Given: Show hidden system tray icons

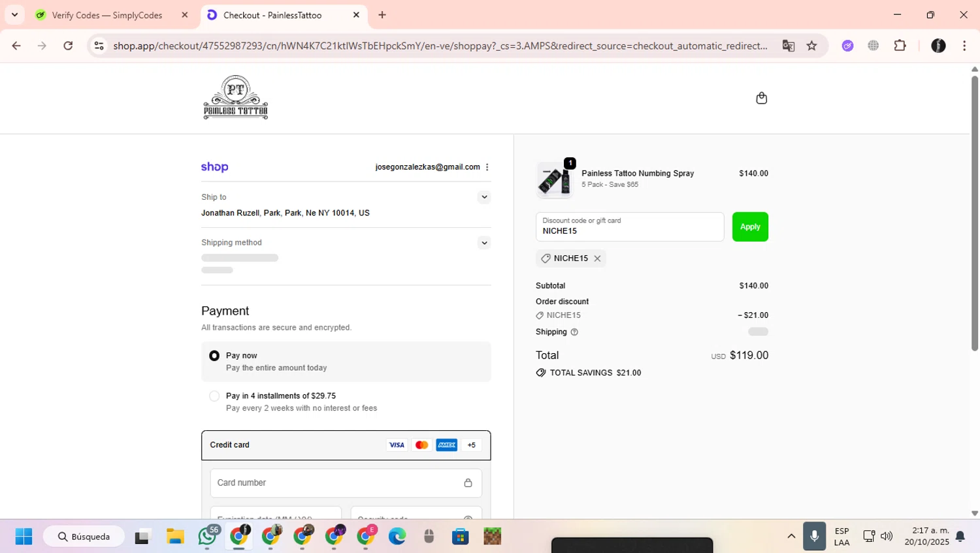Looking at the screenshot, I should tap(791, 537).
